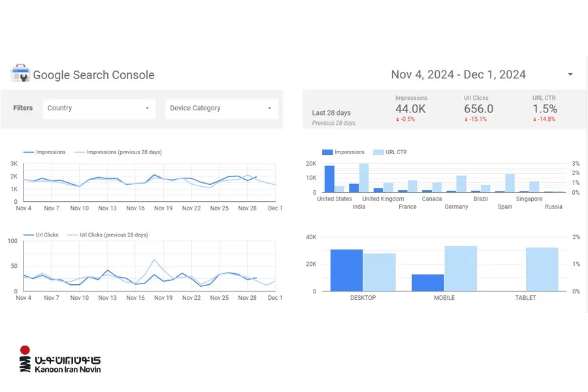This screenshot has width=588, height=392.
Task: Select the 1.5% URL CTR scorecard value
Action: [x=545, y=109]
